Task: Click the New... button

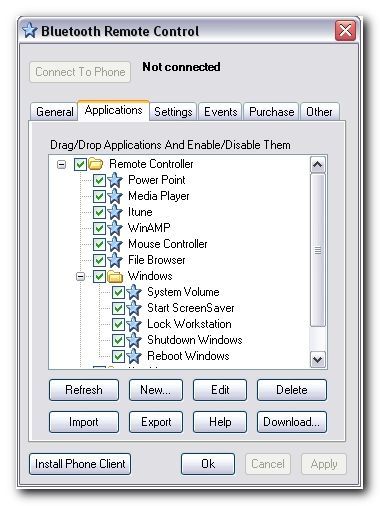Action: [x=156, y=390]
